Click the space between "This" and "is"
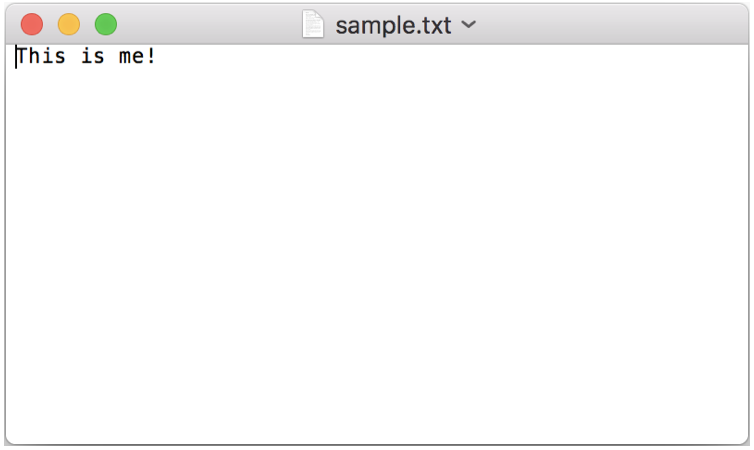 pos(73,56)
